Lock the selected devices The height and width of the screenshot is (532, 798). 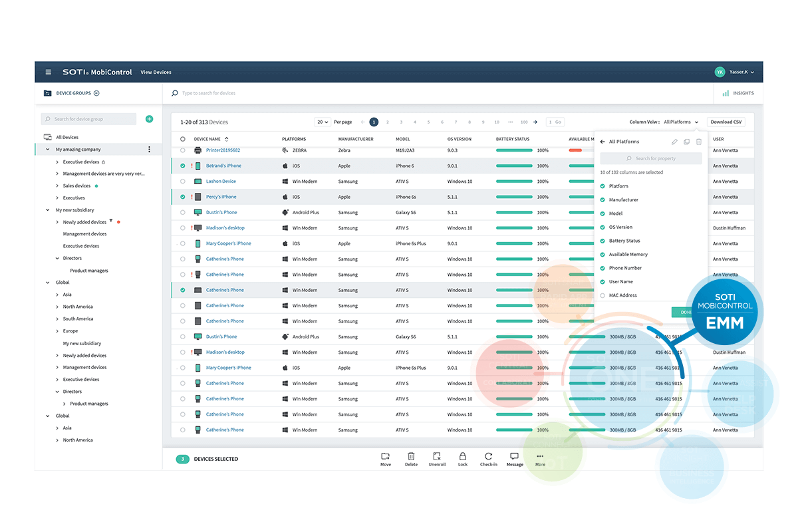click(x=462, y=459)
